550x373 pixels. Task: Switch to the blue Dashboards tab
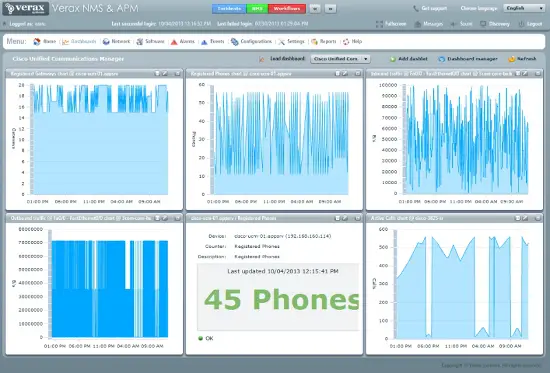point(229,8)
